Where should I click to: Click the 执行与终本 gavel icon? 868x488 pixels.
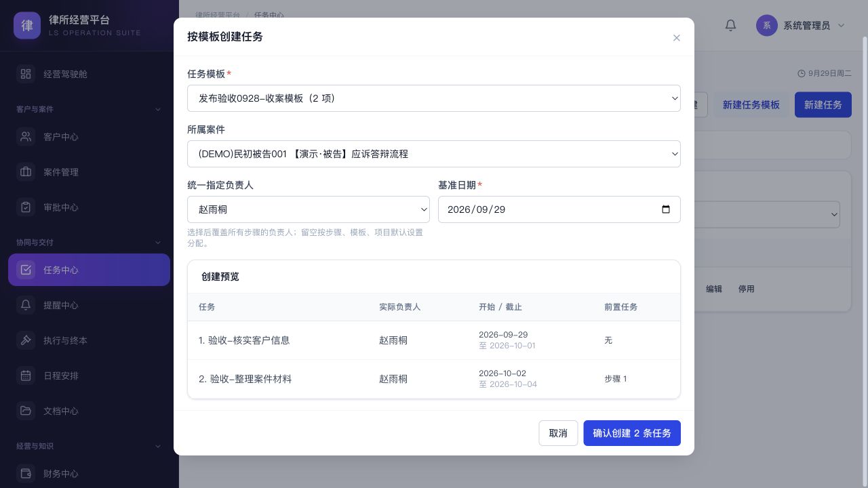26,340
